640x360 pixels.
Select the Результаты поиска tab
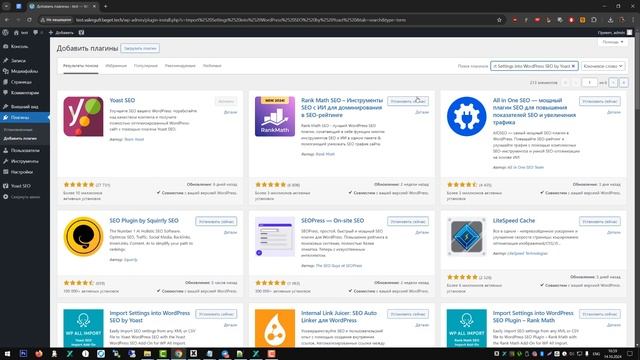pyautogui.click(x=80, y=66)
